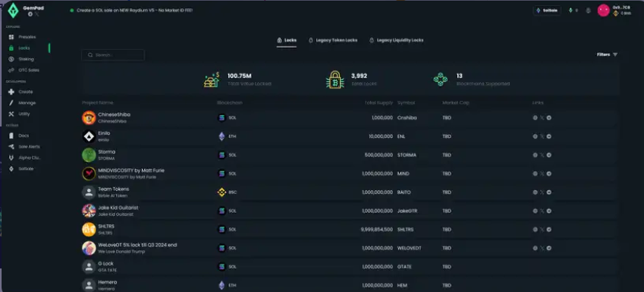Click the GemPad green gem logo
Viewport: 644px width, 292px height.
(13, 10)
